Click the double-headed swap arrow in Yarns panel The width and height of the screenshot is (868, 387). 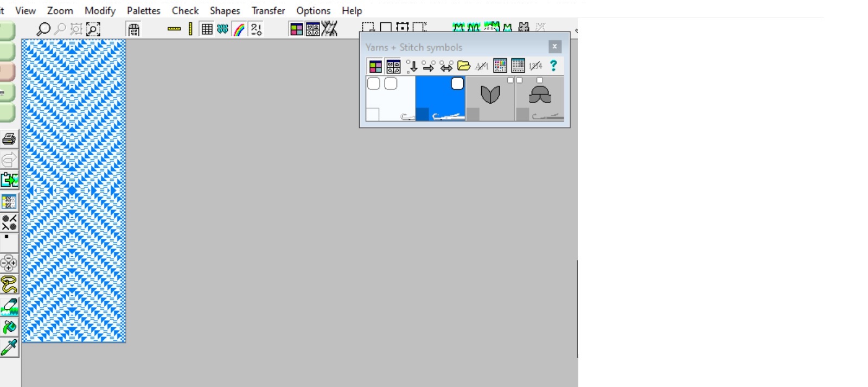446,66
